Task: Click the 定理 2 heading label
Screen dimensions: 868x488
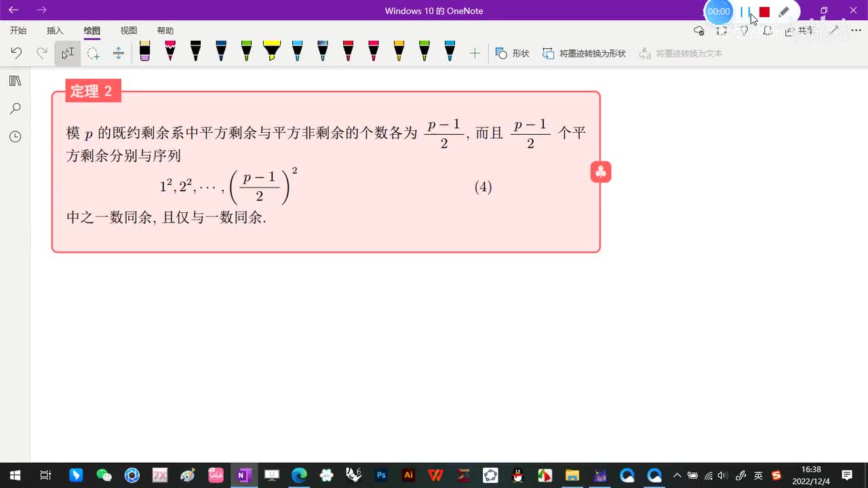Action: pyautogui.click(x=92, y=91)
